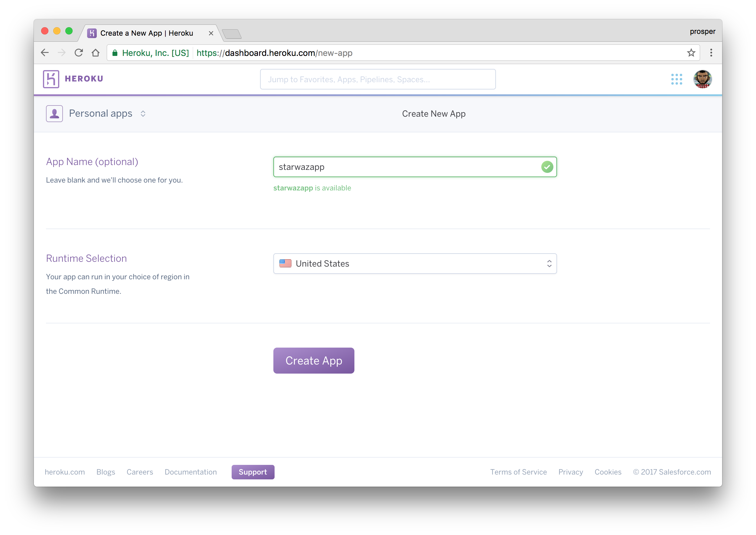756x535 pixels.
Task: Open Terms of Service link
Action: point(518,472)
